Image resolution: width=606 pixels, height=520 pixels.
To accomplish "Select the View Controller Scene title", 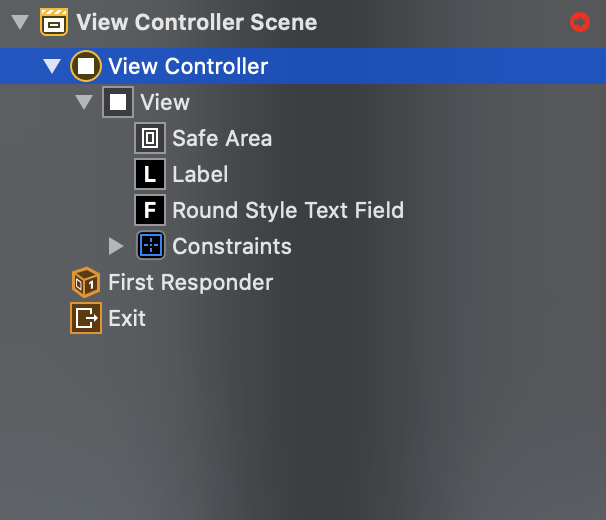I will 197,22.
